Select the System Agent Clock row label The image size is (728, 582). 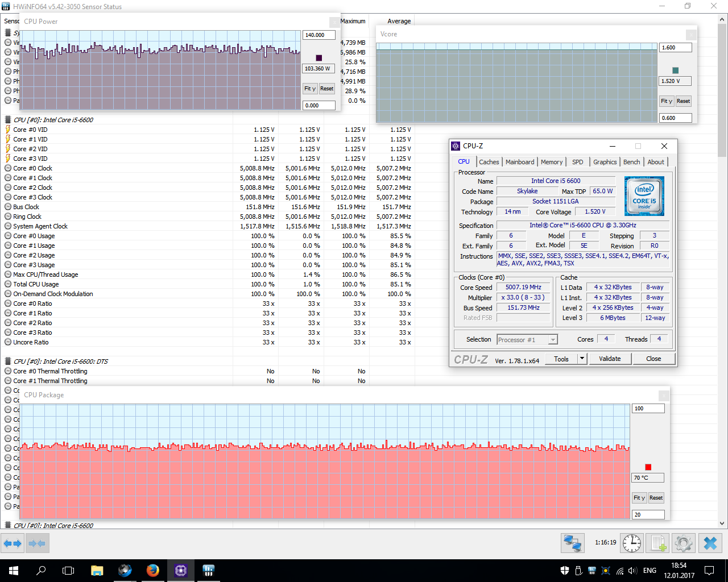coord(40,226)
